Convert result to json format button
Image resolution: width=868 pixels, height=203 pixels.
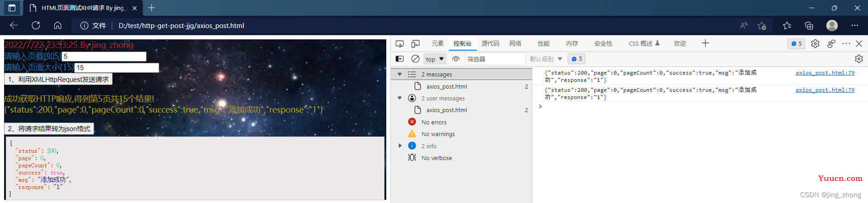[x=49, y=129]
